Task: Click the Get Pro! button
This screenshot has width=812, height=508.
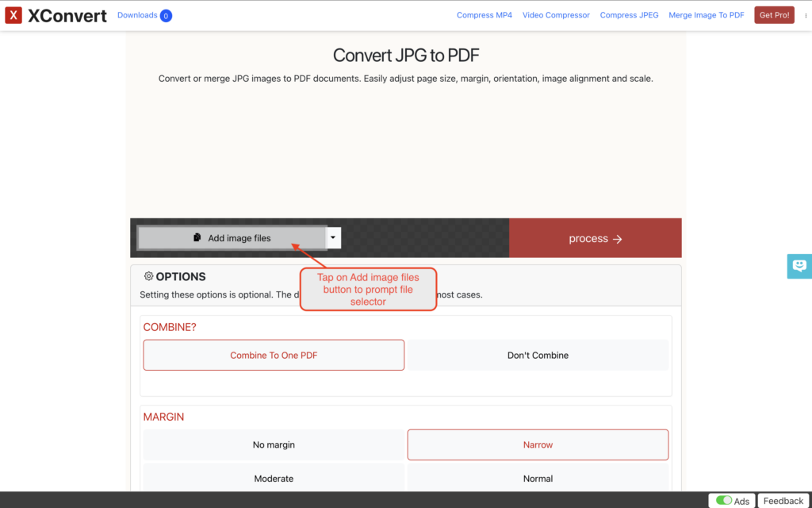Action: point(774,15)
